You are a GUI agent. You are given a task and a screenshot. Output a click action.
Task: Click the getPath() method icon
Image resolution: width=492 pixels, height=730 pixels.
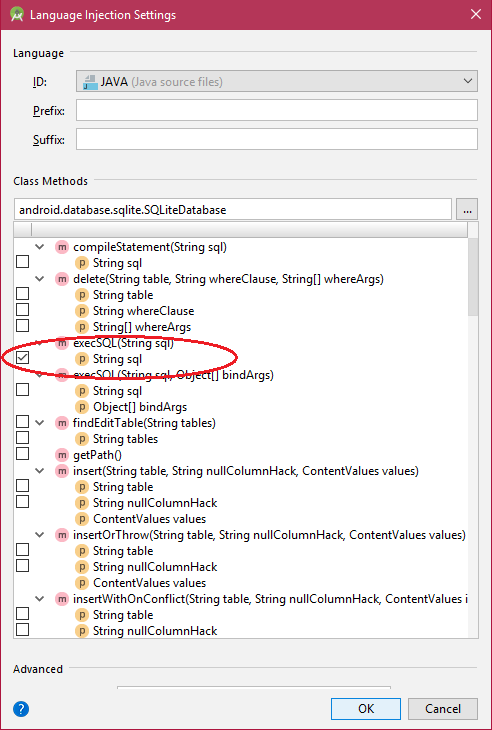(x=61, y=454)
